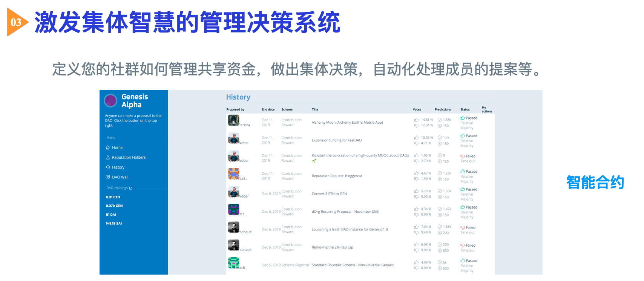Click the red Failed thumb icon for Kickstart MOOC
The width and height of the screenshot is (644, 281).
coord(463,156)
